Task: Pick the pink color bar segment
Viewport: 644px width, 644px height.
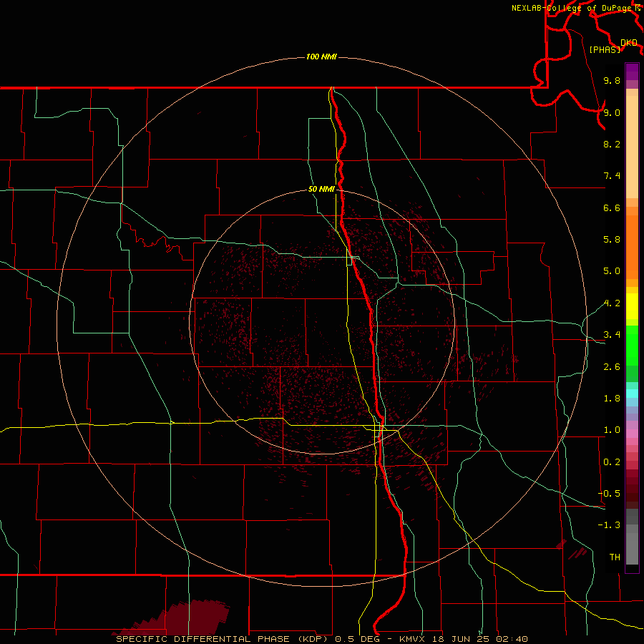Action: tap(632, 434)
